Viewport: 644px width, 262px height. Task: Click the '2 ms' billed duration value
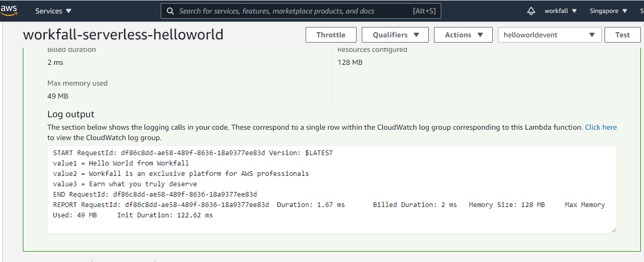click(x=55, y=62)
